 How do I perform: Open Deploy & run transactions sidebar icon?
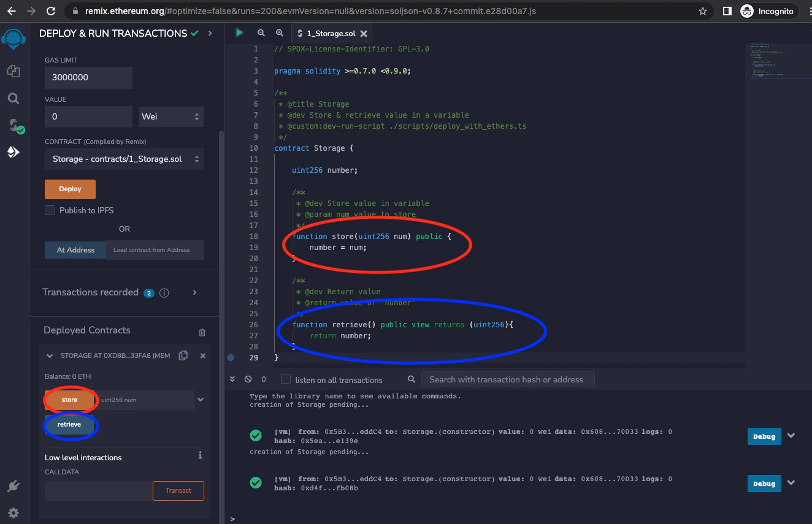click(13, 152)
